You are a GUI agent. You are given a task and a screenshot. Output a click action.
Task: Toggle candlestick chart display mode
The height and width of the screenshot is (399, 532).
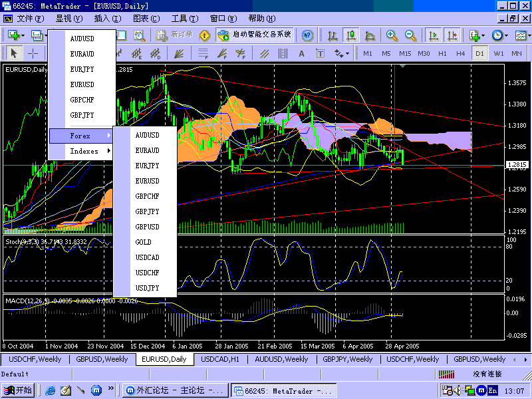click(350, 35)
